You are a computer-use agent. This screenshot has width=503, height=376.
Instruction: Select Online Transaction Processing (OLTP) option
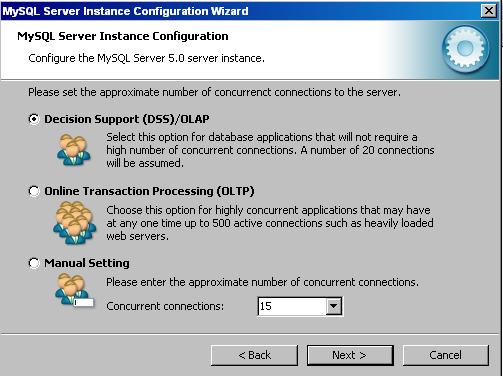point(34,191)
